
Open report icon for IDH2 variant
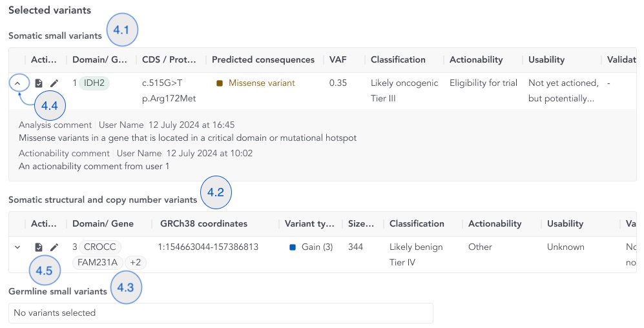(39, 83)
